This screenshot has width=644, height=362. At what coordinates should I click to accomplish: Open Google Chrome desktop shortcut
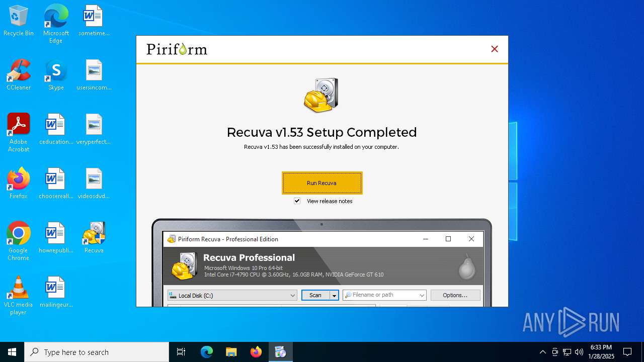coord(19,241)
